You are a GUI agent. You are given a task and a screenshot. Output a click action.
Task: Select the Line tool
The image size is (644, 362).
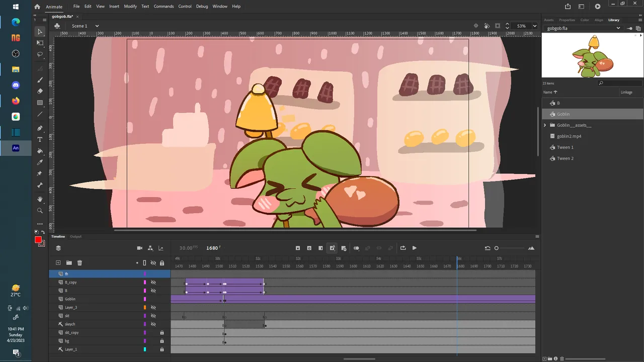(40, 114)
